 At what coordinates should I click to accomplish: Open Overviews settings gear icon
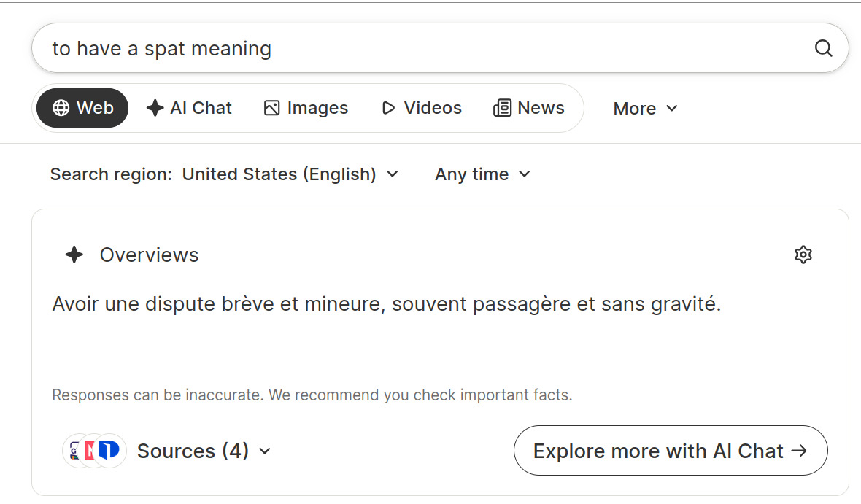[x=803, y=255]
